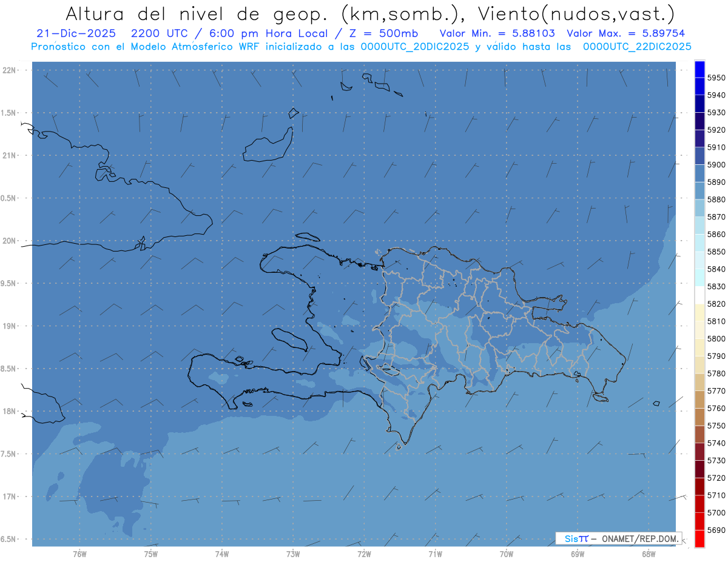This screenshot has height=562, width=728.
Task: Click the '21N' latitude label
Action: (9, 156)
